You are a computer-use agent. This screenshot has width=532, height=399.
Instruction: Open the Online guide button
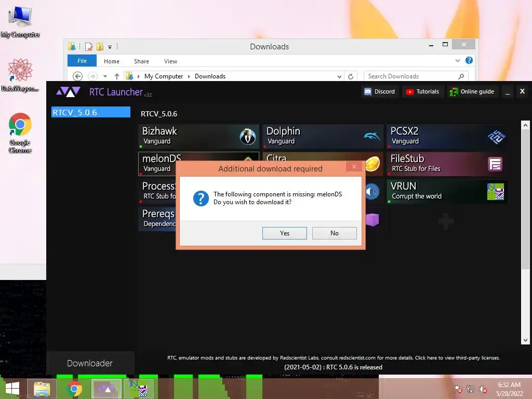point(472,91)
